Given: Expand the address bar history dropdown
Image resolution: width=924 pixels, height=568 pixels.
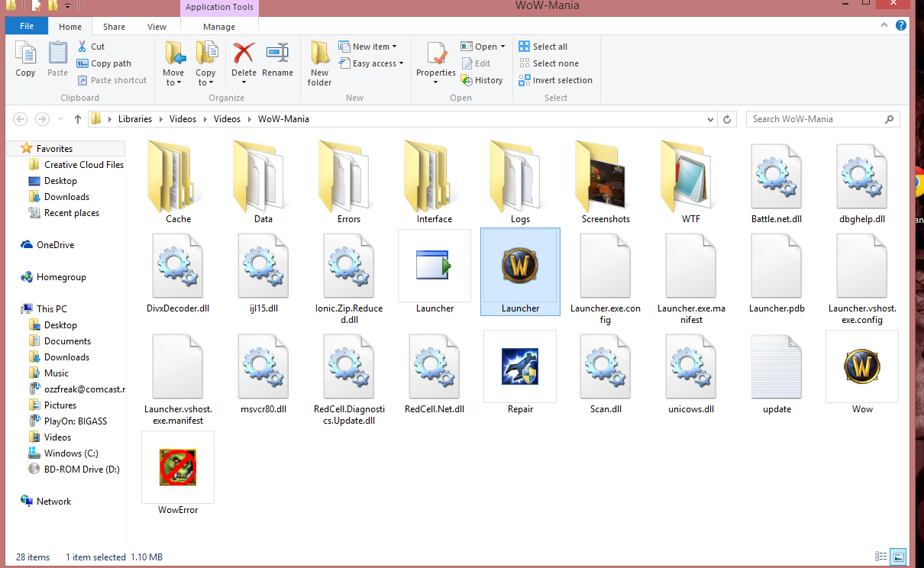Looking at the screenshot, I should 710,119.
